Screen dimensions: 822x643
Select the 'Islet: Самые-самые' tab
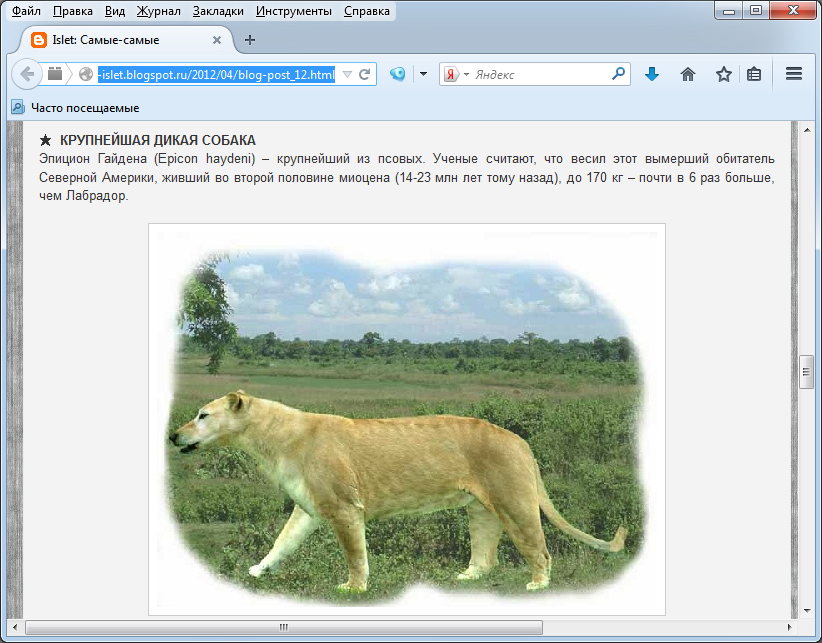tap(120, 40)
